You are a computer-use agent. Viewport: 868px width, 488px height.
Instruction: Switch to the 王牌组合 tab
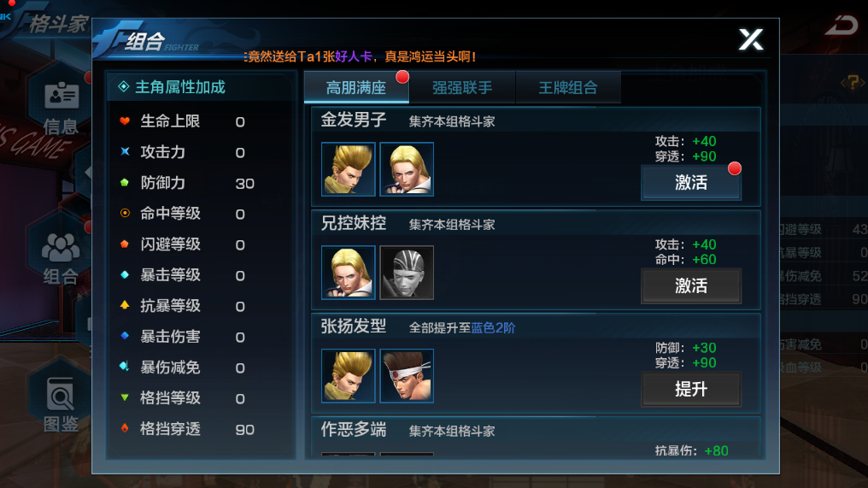click(x=568, y=87)
